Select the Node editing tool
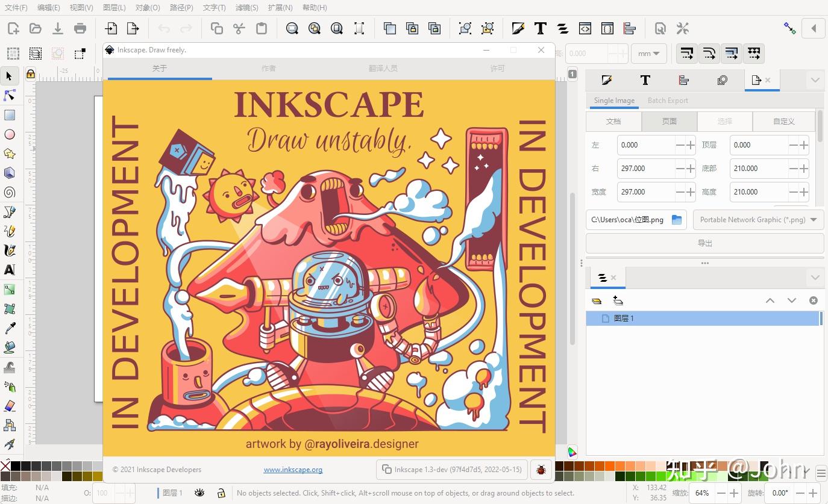Image resolution: width=828 pixels, height=504 pixels. (x=9, y=96)
